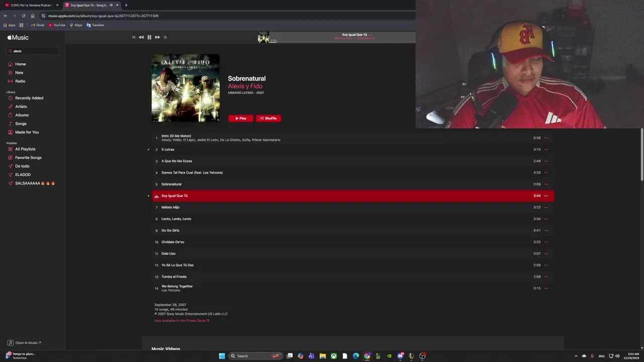The height and width of the screenshot is (362, 644).
Task: Click the red Shuffle button
Action: (x=268, y=118)
